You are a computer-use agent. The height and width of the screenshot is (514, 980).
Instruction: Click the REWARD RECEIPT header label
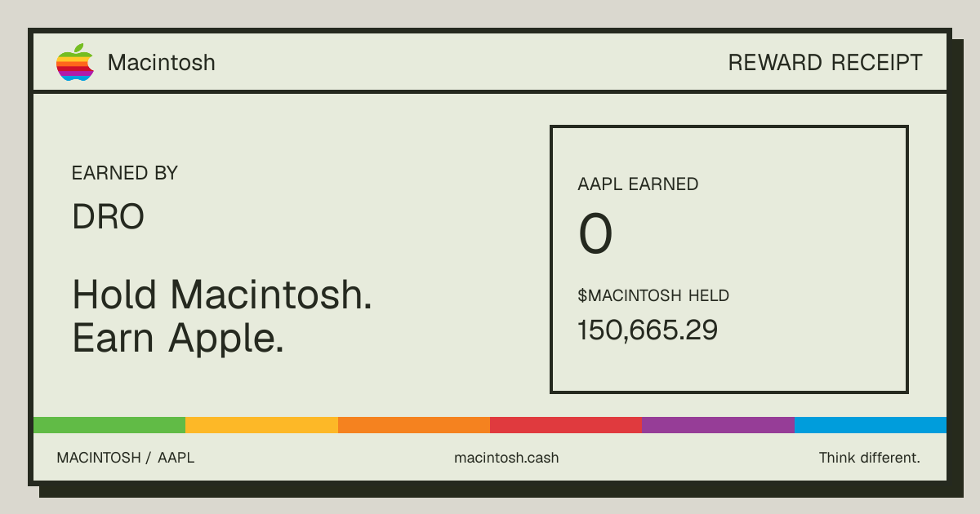pyautogui.click(x=825, y=63)
